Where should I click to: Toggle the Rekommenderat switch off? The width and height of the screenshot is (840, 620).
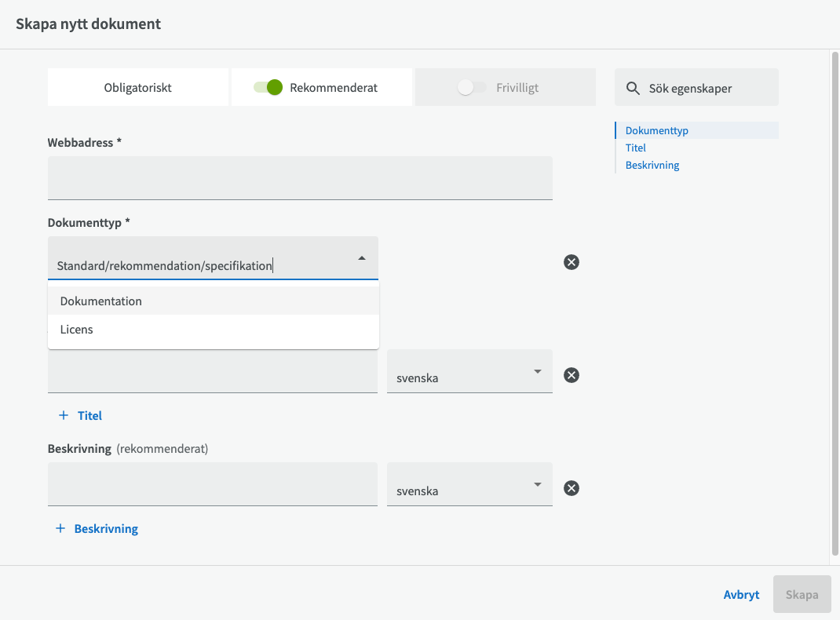click(268, 88)
